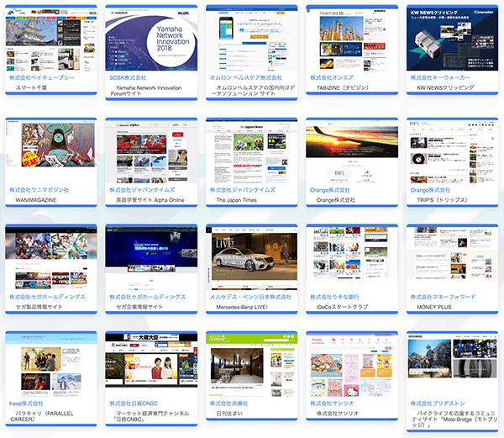Select the パラキャリ（PARALLEL CAREER） caption

(42, 416)
